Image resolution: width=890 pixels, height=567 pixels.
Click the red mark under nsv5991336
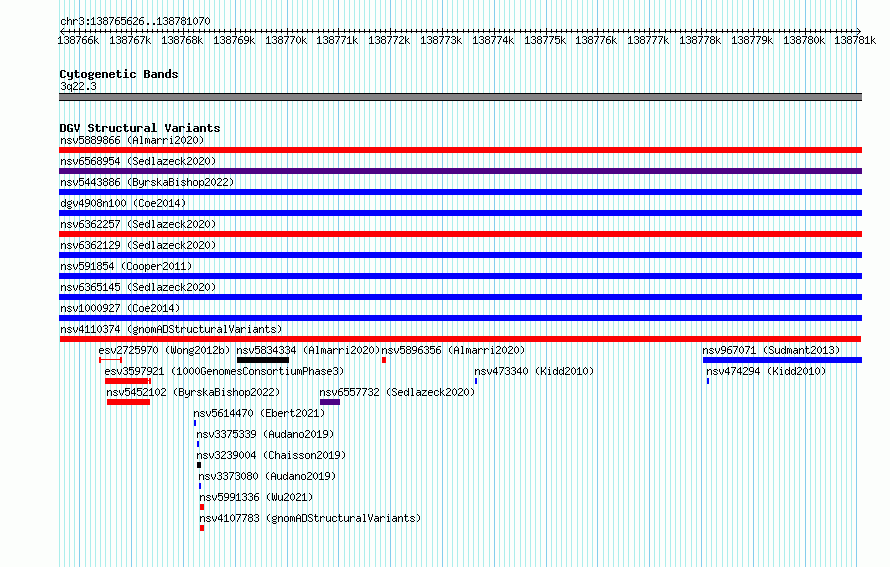[x=201, y=507]
